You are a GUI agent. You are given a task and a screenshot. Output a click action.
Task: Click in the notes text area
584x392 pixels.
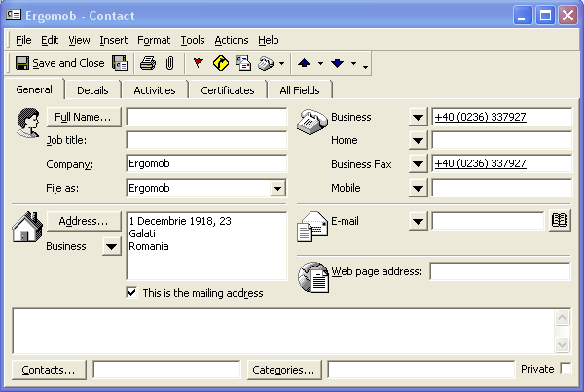point(284,332)
